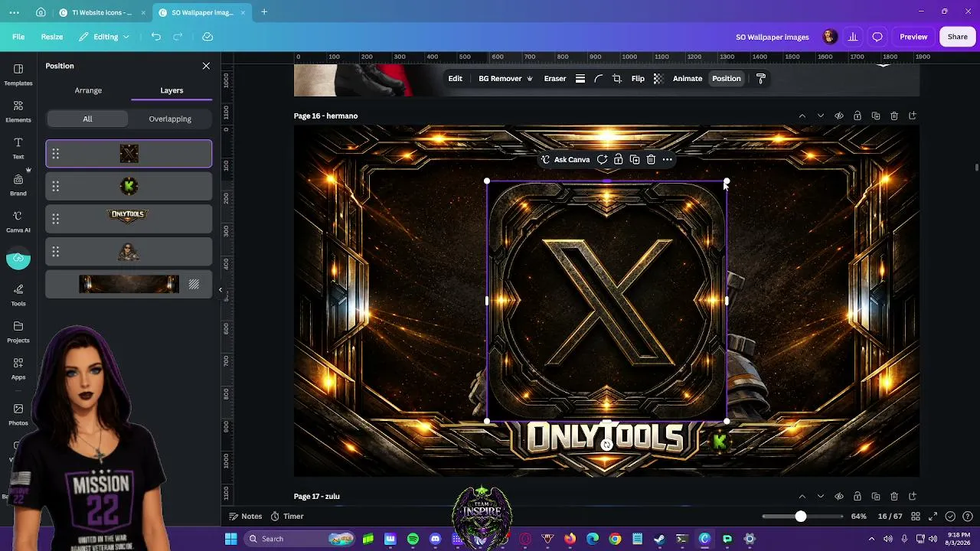
Task: Open the corner rounding option
Action: (x=599, y=79)
